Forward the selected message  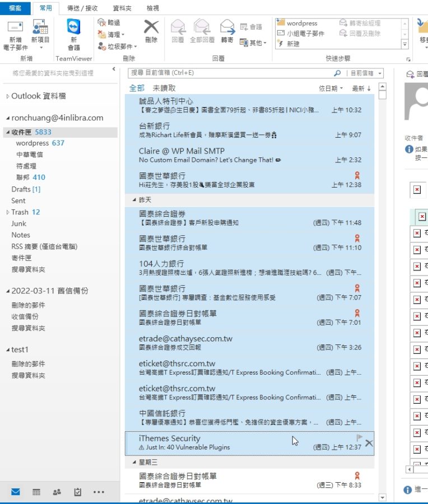(227, 31)
